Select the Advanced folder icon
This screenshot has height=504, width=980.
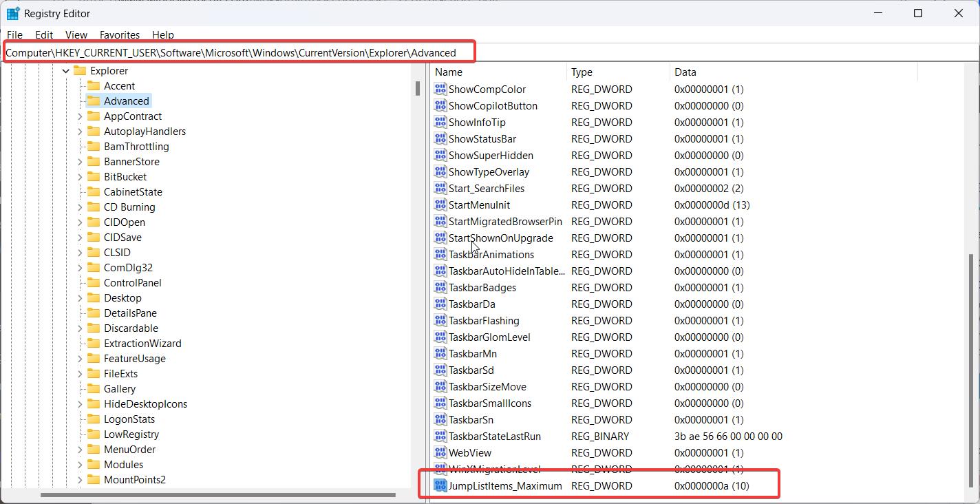click(95, 101)
